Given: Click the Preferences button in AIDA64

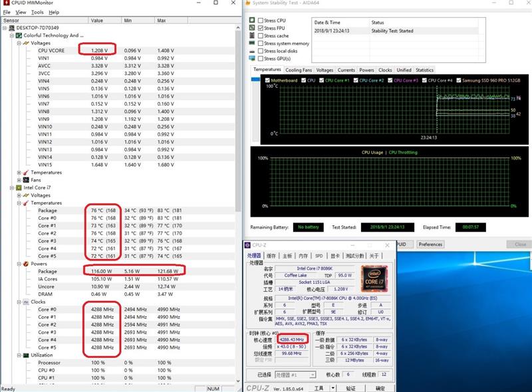Looking at the screenshot, I should coord(430,244).
